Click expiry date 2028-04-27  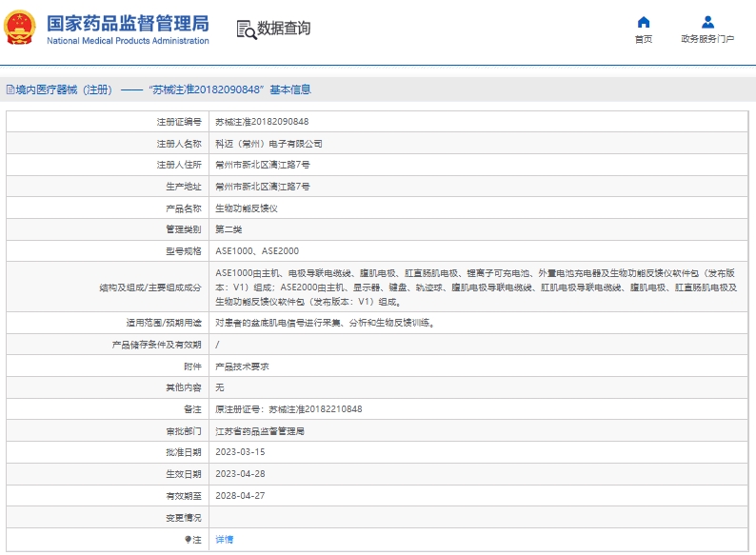click(x=240, y=496)
